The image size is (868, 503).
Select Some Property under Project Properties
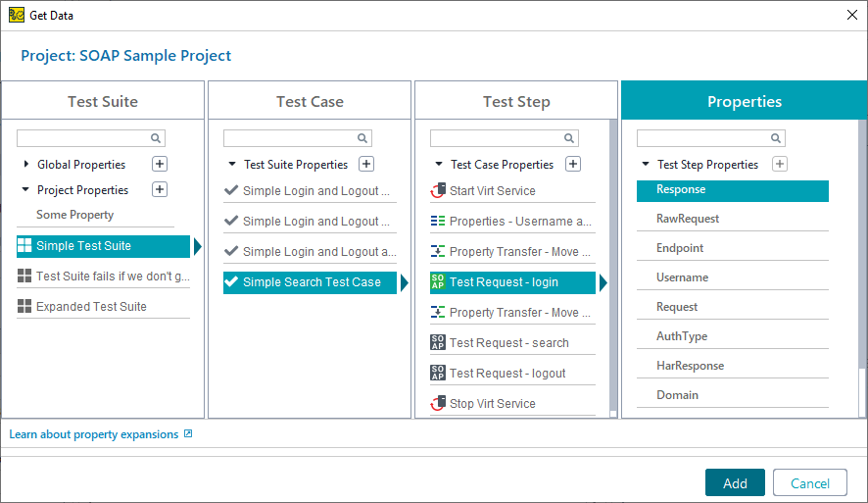click(95, 215)
